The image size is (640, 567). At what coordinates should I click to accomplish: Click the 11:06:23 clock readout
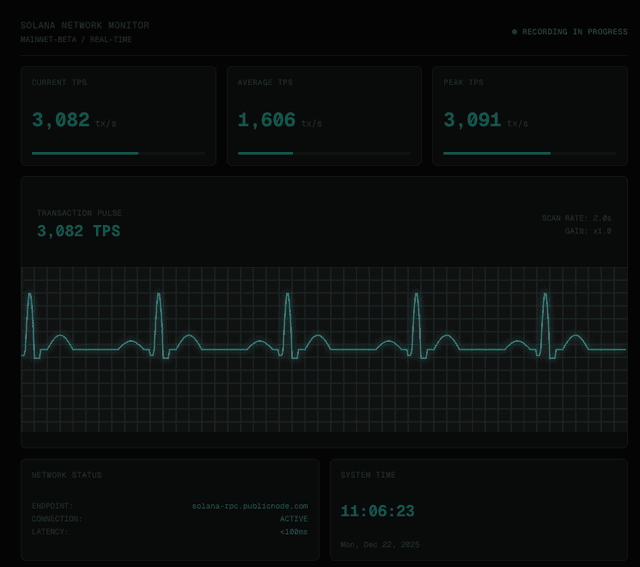pyautogui.click(x=378, y=511)
